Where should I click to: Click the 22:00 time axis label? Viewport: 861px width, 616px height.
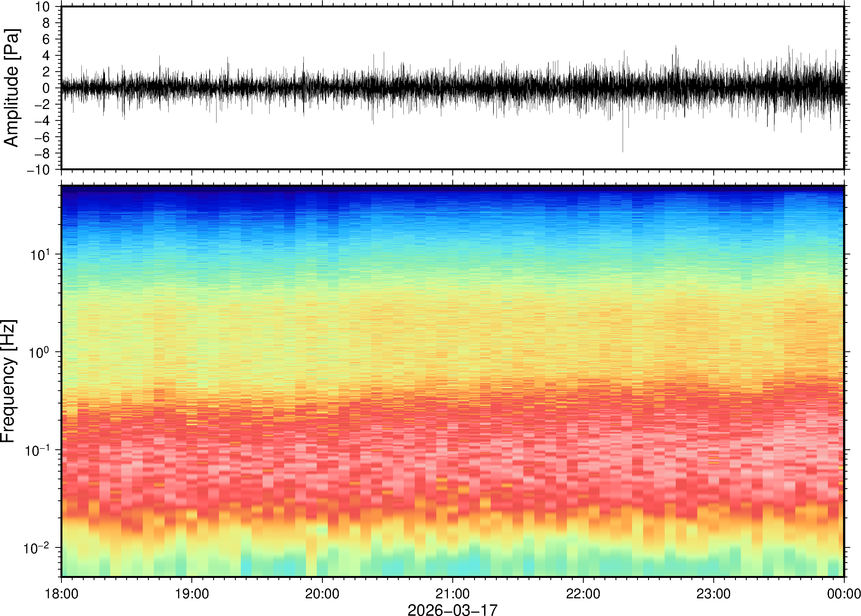[x=583, y=594]
